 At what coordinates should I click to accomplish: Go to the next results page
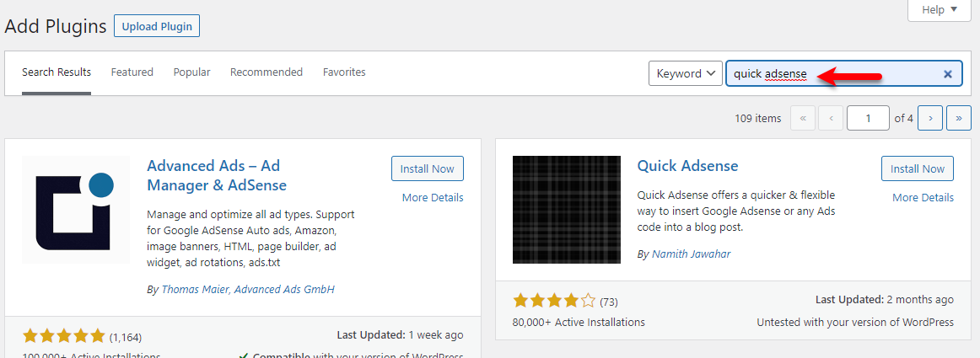point(930,118)
